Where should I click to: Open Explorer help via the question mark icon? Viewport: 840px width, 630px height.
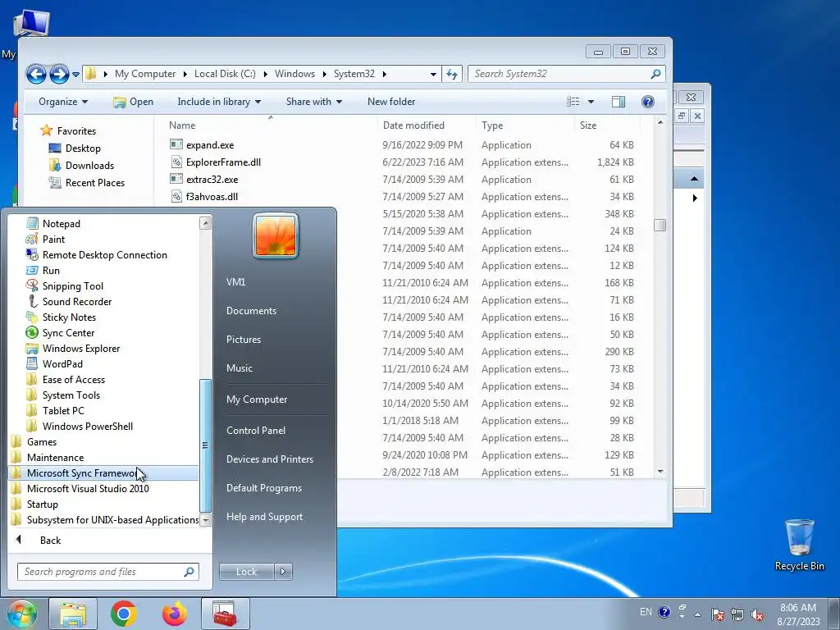648,102
